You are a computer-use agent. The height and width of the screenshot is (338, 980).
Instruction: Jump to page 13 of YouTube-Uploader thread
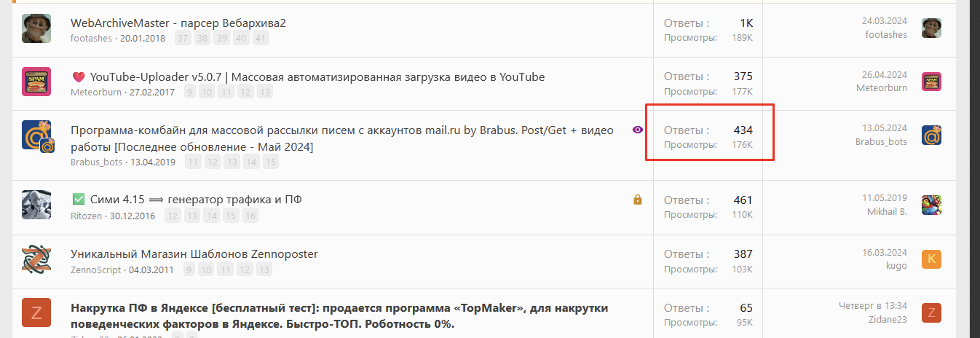click(x=265, y=92)
